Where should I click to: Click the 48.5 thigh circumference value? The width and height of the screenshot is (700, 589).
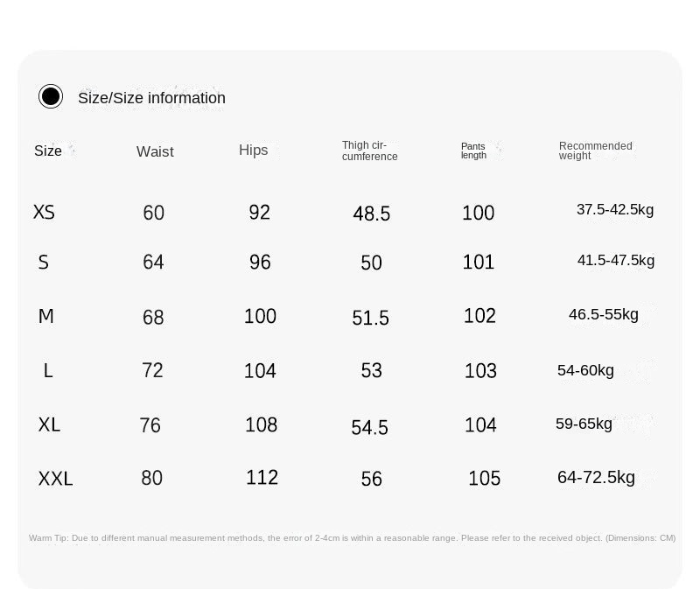point(371,214)
